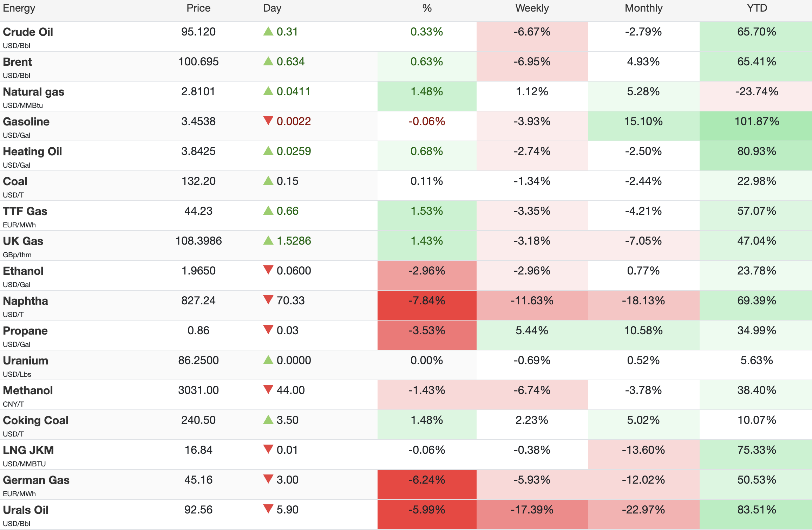The image size is (812, 530).
Task: Click the green up arrow beside Brent
Action: (x=268, y=61)
